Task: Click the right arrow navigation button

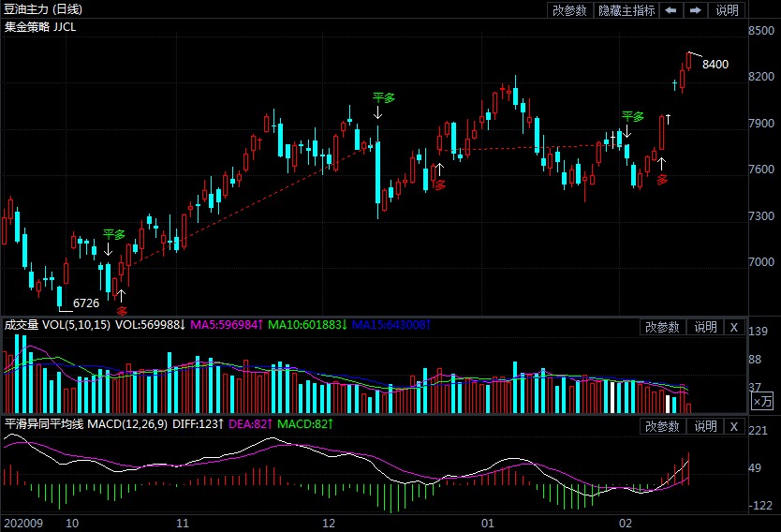Action: click(695, 10)
